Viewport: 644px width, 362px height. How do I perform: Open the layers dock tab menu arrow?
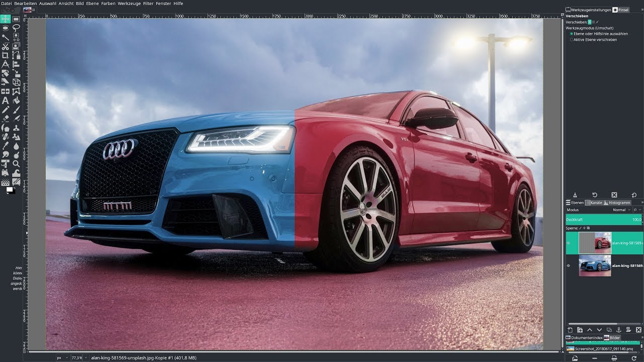(642, 202)
